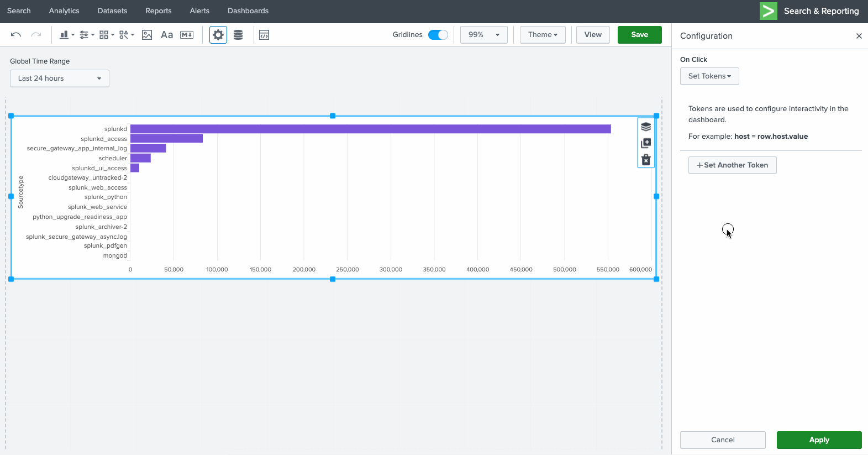
Task: Go to the Reports menu
Action: pos(159,11)
